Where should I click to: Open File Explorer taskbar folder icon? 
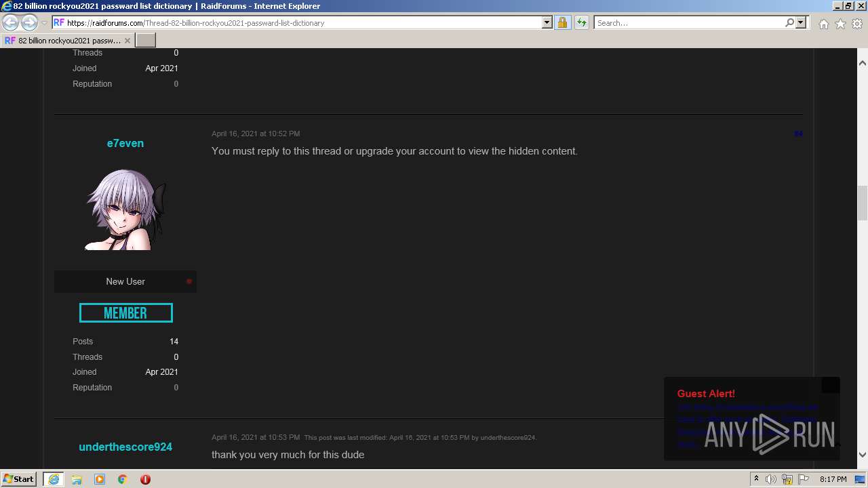(77, 479)
